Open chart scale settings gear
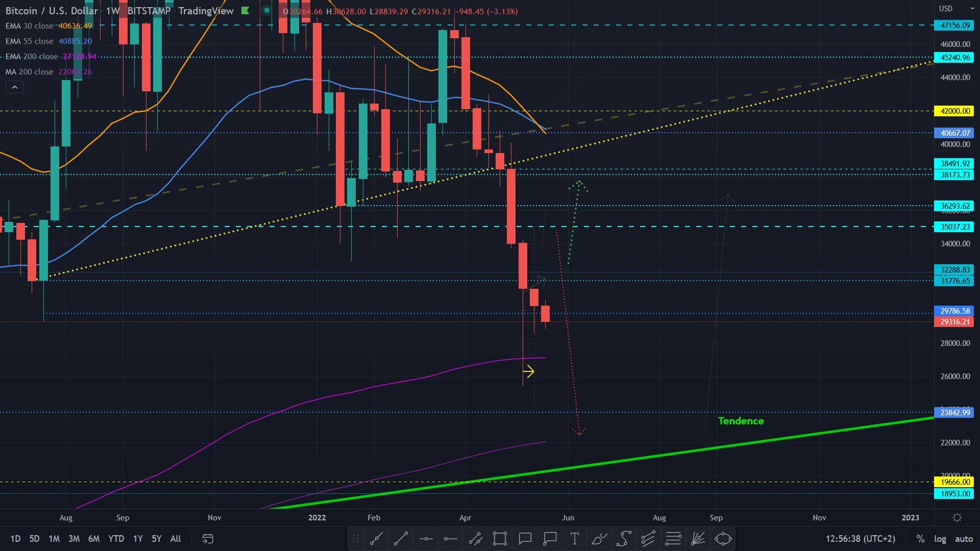The image size is (980, 551). [x=957, y=517]
